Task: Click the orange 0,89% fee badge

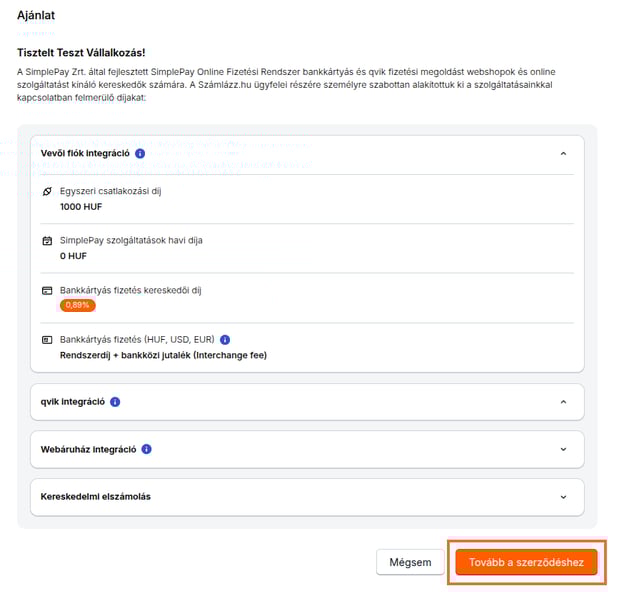Action: (78, 305)
